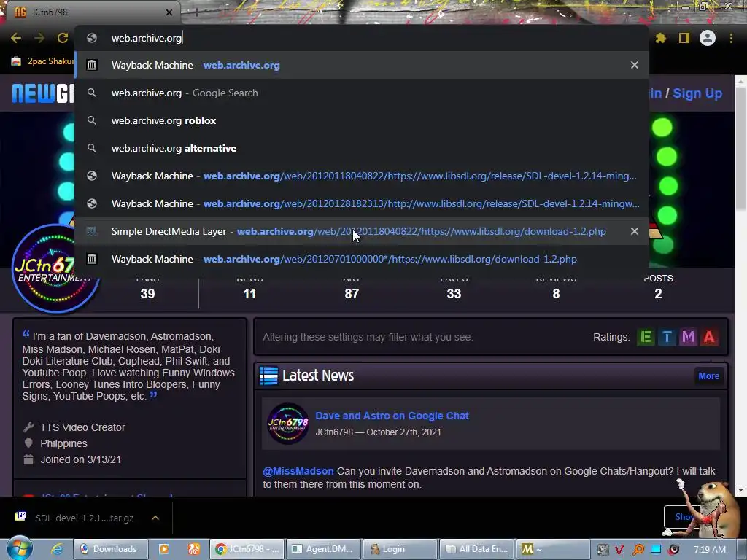Open the Posts count 2

(658, 294)
